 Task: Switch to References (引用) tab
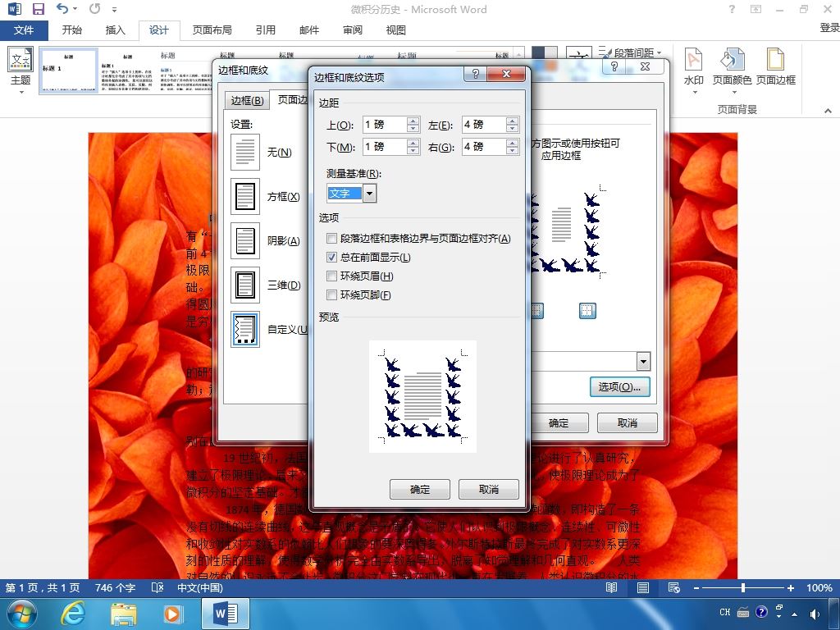tap(265, 30)
